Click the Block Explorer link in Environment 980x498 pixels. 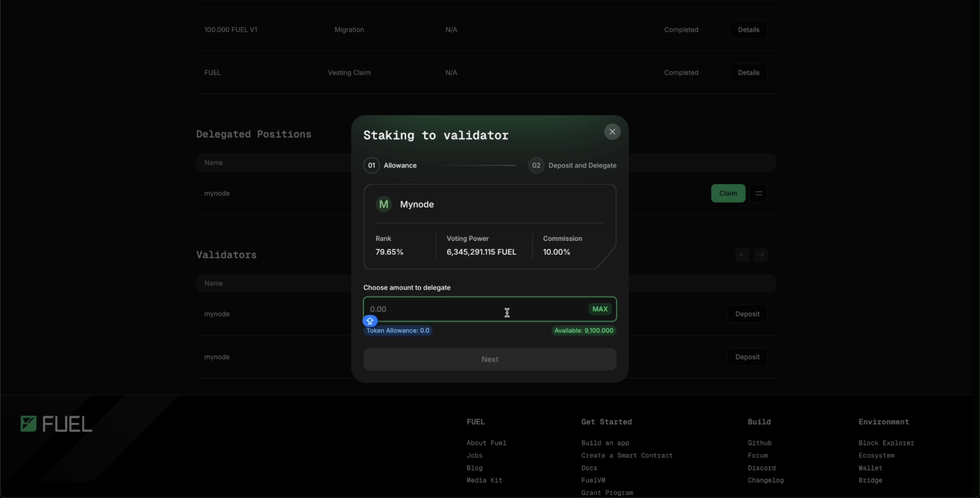886,443
